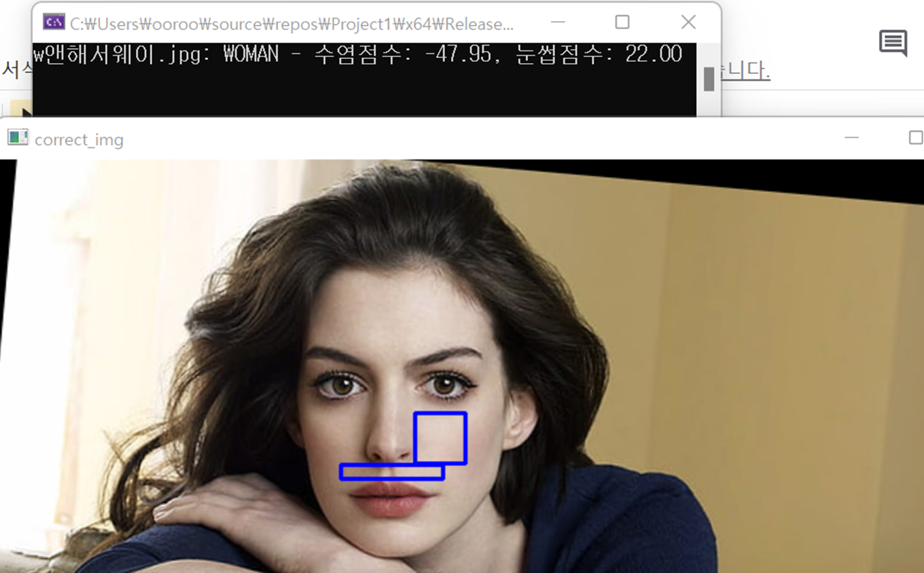
Task: Maximize the correct_img window
Action: coord(915,138)
